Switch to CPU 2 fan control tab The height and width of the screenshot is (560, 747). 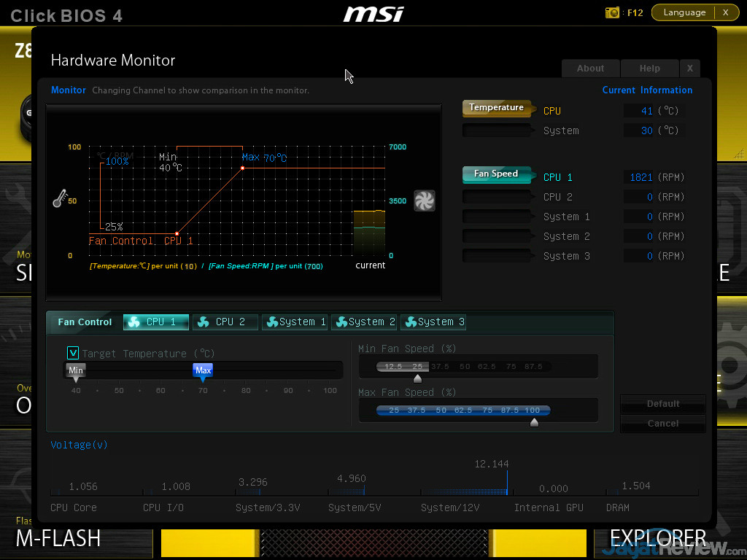coord(225,322)
